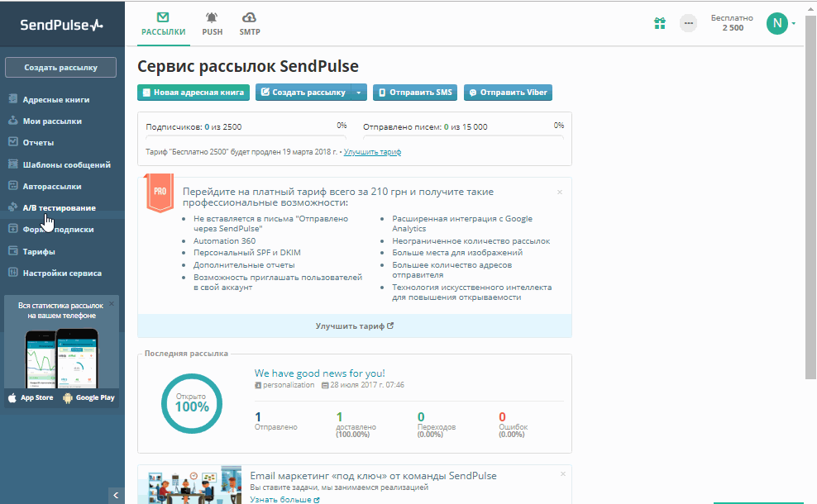Switch to the SMTP tab

point(250,24)
